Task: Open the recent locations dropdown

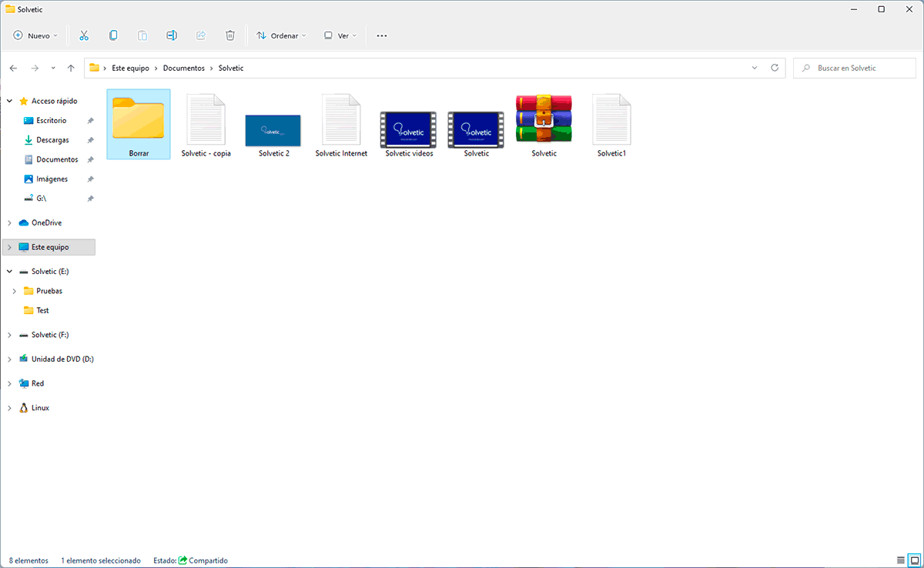Action: click(x=53, y=68)
